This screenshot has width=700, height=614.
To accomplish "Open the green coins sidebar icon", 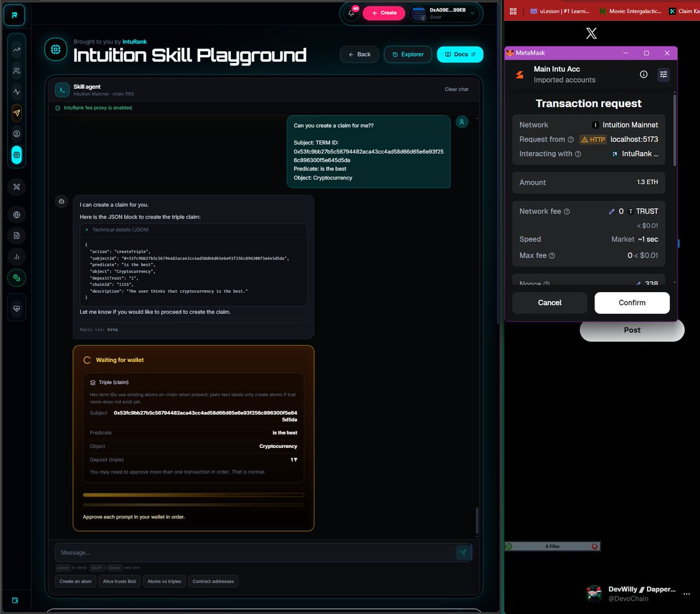I will click(x=17, y=278).
